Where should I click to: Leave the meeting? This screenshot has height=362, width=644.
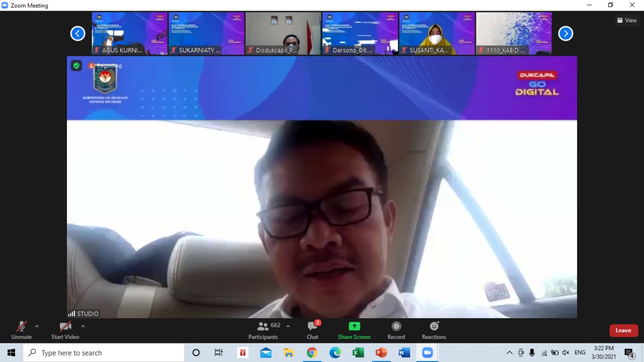pos(623,330)
